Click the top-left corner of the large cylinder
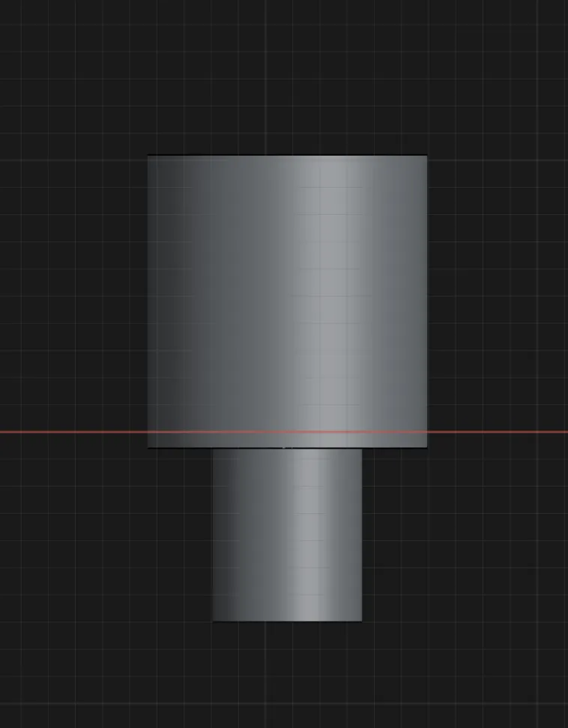Screen dimensions: 568x728 click(x=149, y=157)
